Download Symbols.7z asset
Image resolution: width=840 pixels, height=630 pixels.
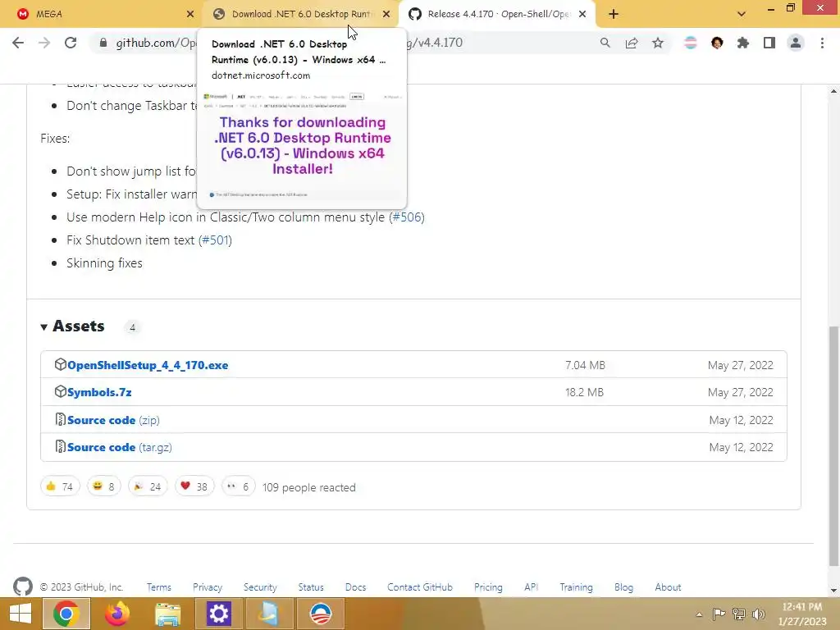tap(99, 393)
